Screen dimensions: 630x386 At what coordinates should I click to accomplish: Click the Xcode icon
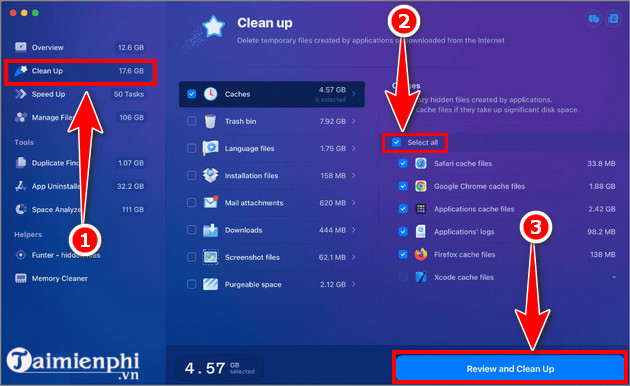click(x=421, y=277)
